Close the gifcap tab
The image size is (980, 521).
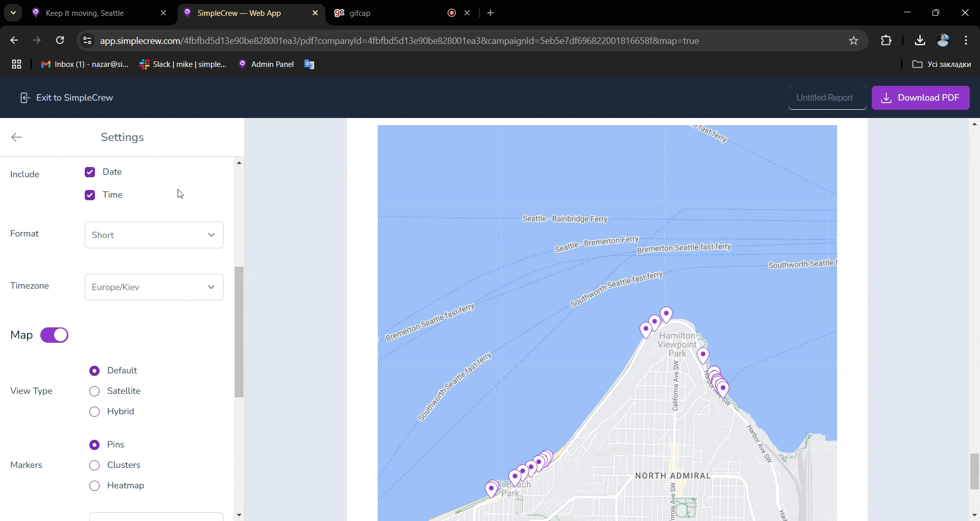467,13
